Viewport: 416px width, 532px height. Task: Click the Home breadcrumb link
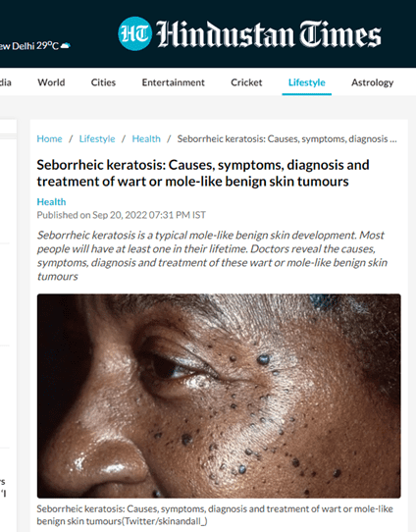tap(49, 138)
